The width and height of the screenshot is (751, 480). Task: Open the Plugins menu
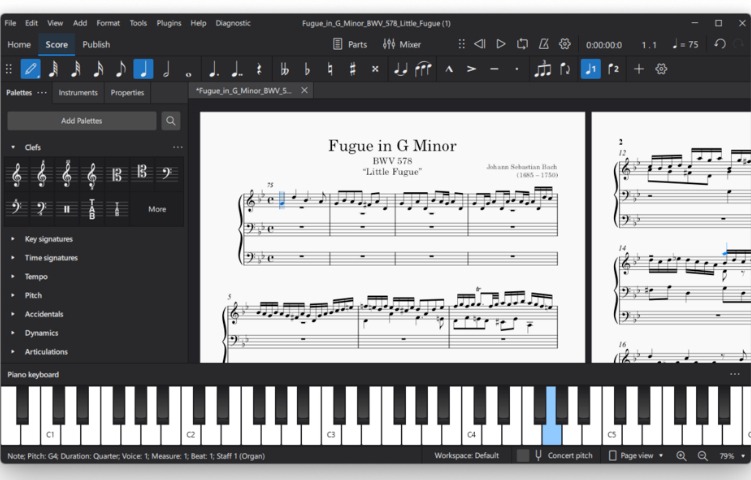[169, 23]
